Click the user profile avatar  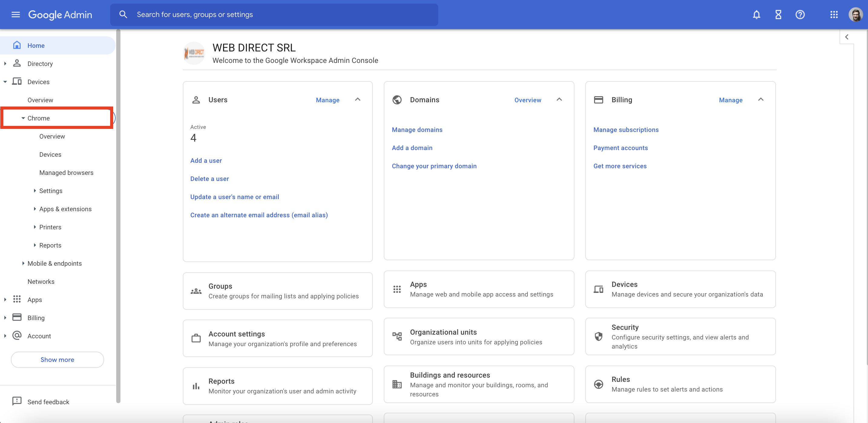coord(855,15)
